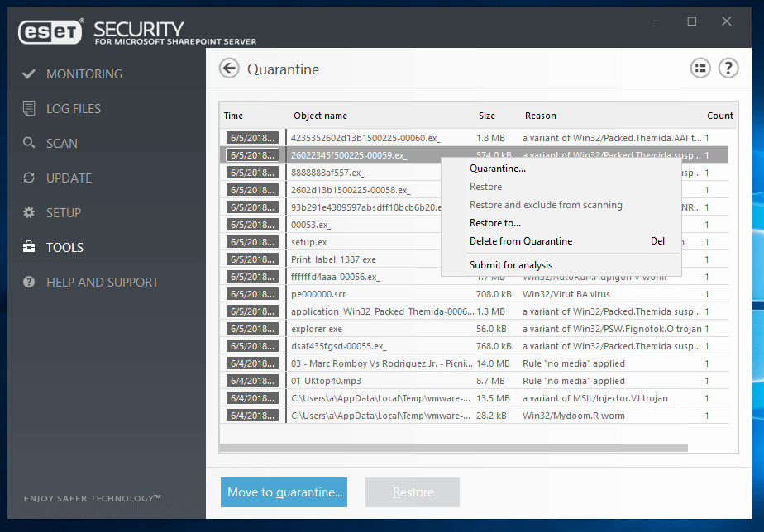Maximize the ESET Security window
The width and height of the screenshot is (764, 532).
[692, 21]
